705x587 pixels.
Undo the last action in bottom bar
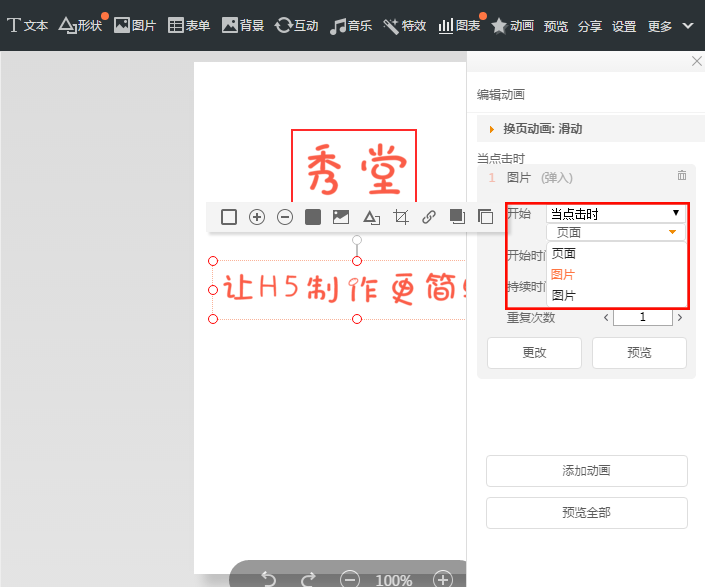click(268, 579)
